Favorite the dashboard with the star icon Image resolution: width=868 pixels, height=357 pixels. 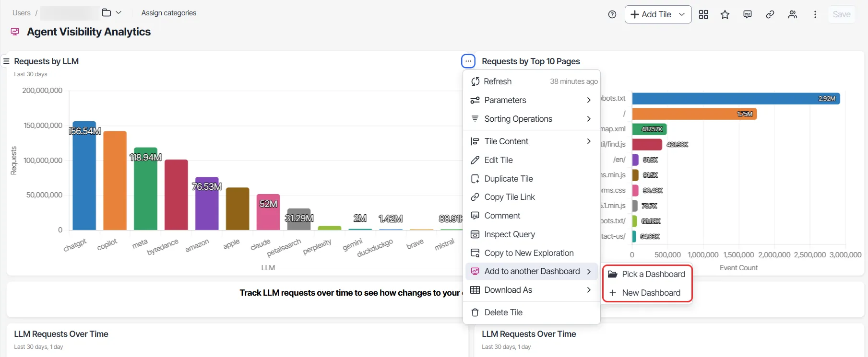[x=725, y=14]
